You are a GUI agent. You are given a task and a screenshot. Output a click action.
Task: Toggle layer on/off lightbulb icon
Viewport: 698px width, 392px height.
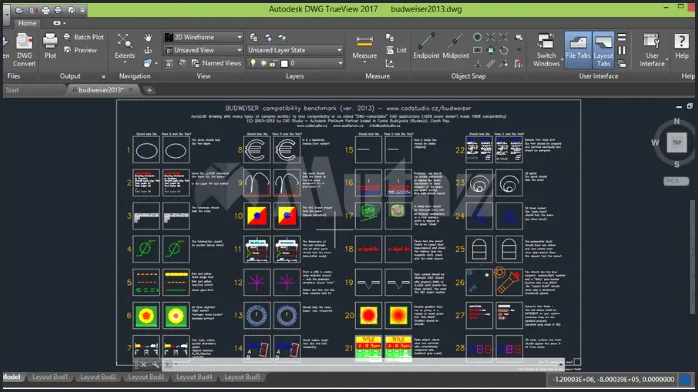coord(253,63)
